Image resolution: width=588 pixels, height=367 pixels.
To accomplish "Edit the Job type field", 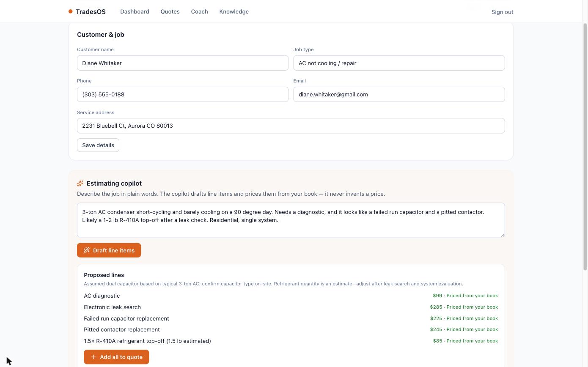I will pos(399,63).
